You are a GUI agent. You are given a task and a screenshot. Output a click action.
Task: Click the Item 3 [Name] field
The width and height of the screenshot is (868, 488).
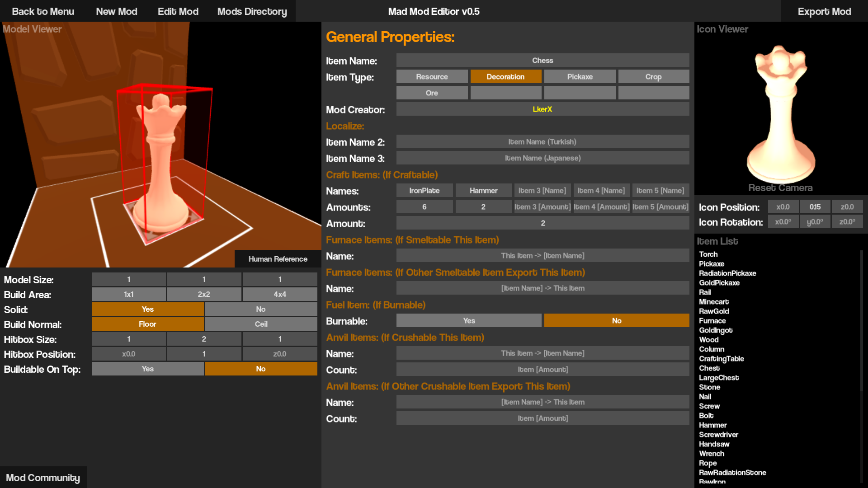(542, 191)
